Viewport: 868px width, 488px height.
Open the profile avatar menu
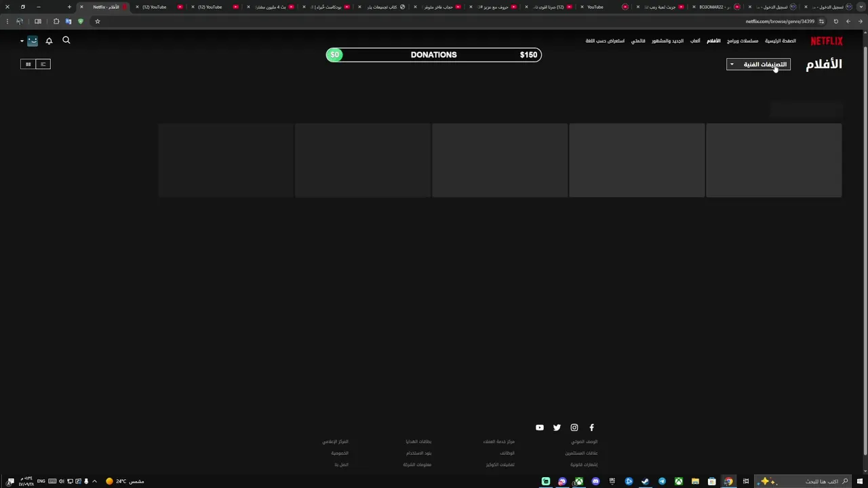[33, 41]
